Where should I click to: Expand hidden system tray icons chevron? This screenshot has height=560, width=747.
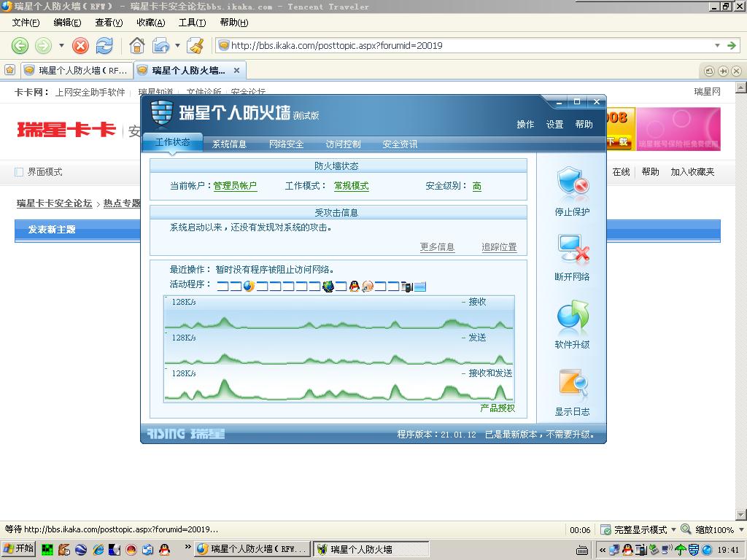(603, 550)
